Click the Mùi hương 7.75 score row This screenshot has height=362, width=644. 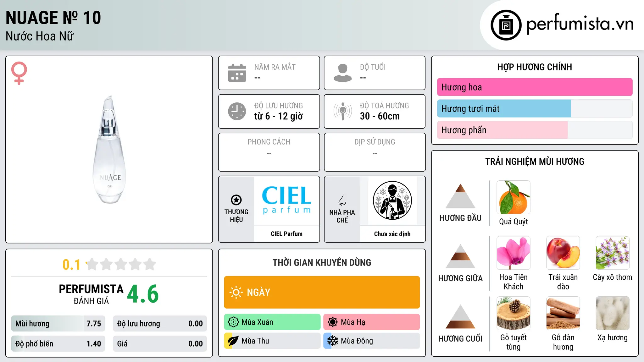point(58,324)
